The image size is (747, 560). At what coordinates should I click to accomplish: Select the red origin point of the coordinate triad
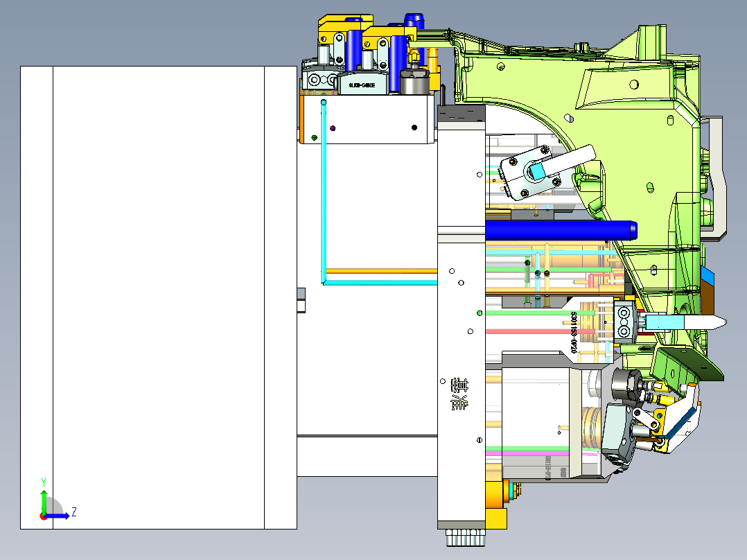(x=43, y=516)
